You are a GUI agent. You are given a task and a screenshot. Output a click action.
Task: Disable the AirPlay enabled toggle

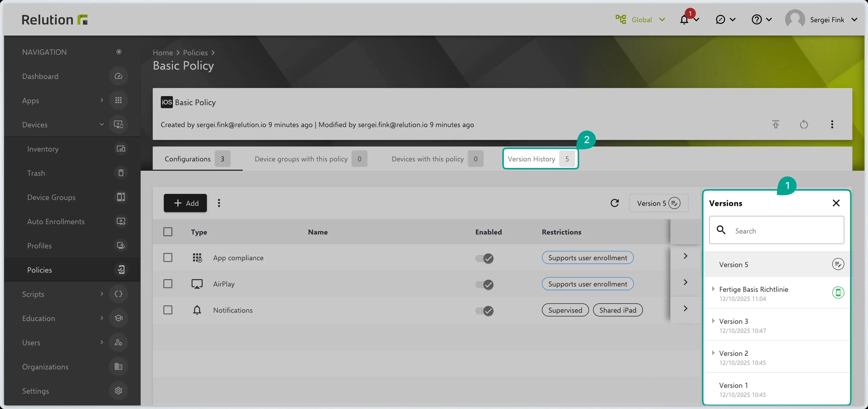(484, 285)
